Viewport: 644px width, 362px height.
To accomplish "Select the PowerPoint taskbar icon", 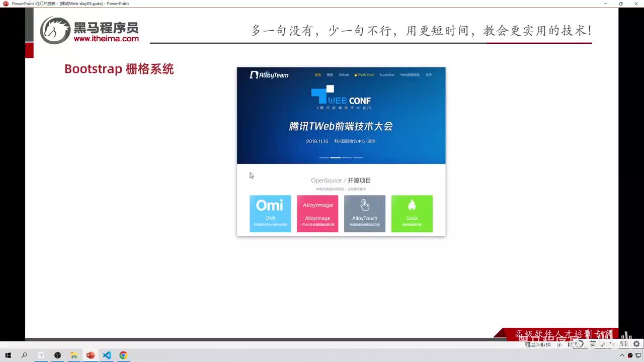I will [91, 355].
